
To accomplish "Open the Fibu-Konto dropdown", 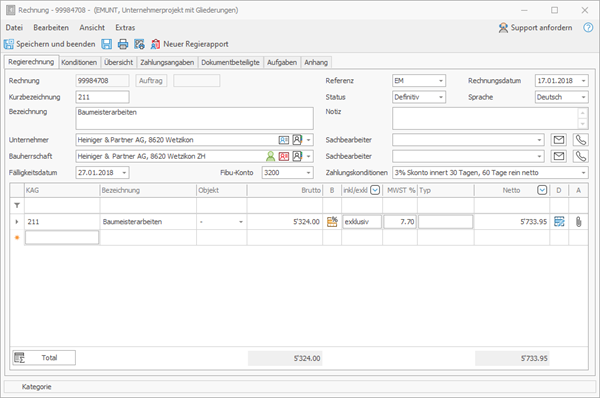I will [308, 173].
